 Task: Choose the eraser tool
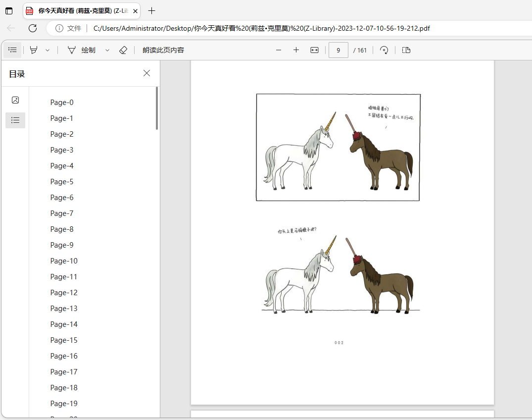[123, 50]
